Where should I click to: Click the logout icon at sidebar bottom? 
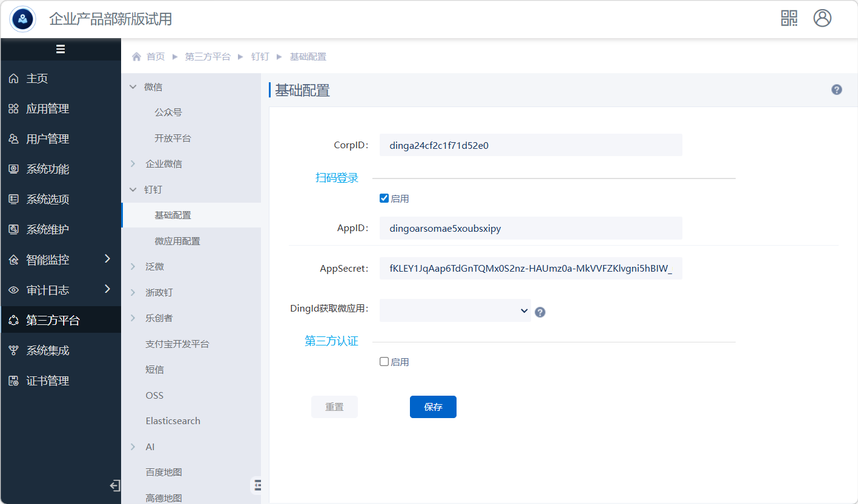point(114,486)
